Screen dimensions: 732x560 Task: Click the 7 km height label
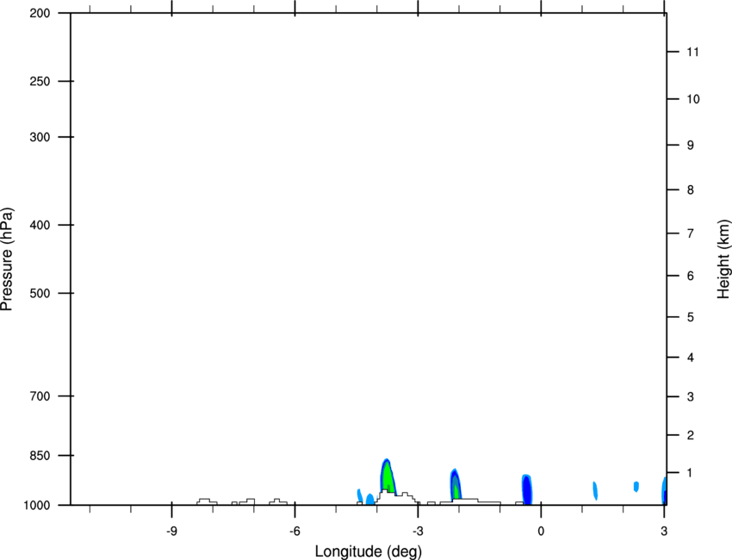coord(691,233)
